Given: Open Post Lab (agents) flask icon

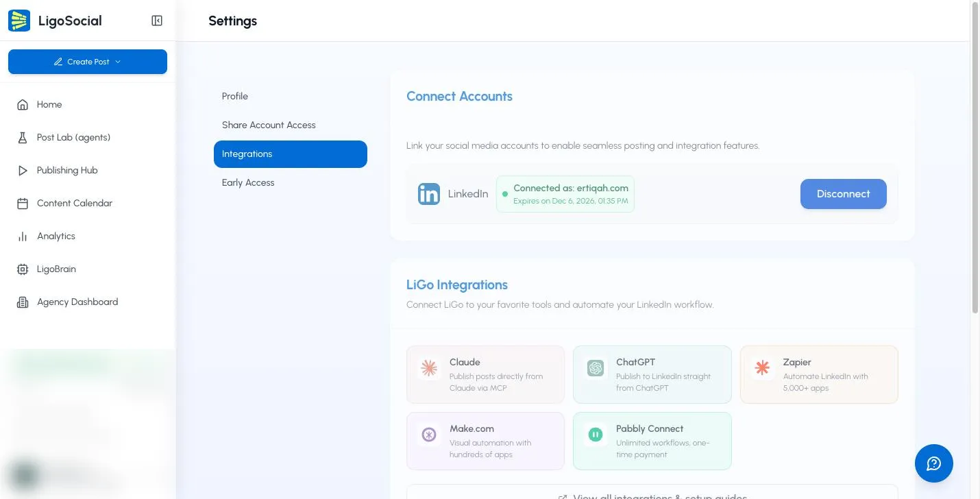Looking at the screenshot, I should point(23,138).
